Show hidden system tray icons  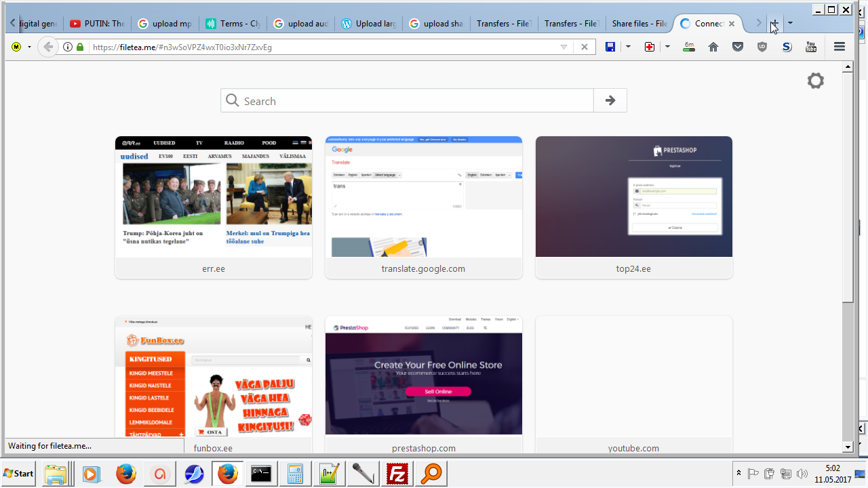[738, 474]
